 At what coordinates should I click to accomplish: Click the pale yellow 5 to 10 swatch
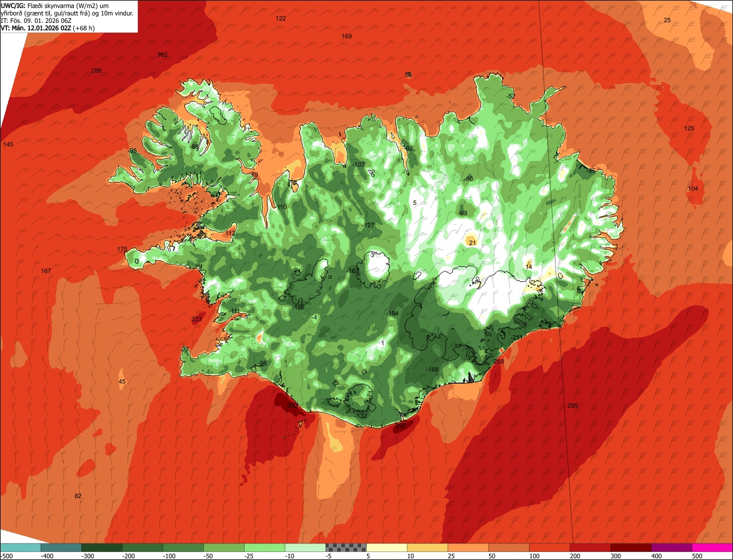point(387,547)
